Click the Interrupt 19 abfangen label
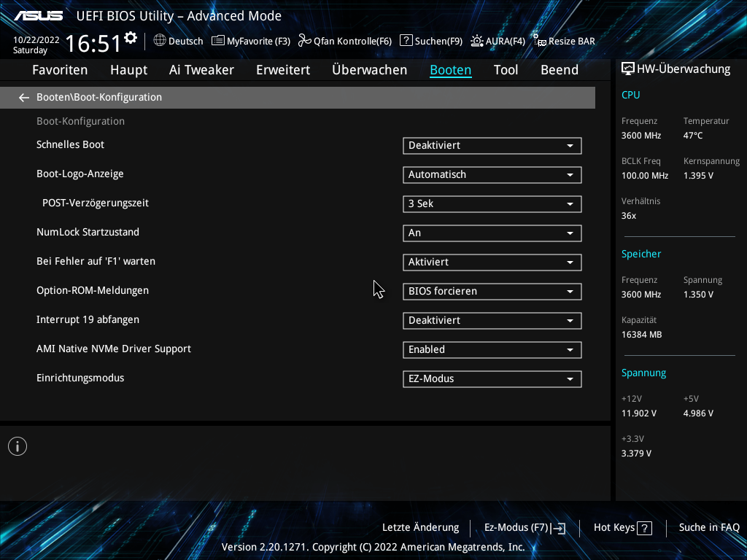This screenshot has width=747, height=560. pos(88,320)
